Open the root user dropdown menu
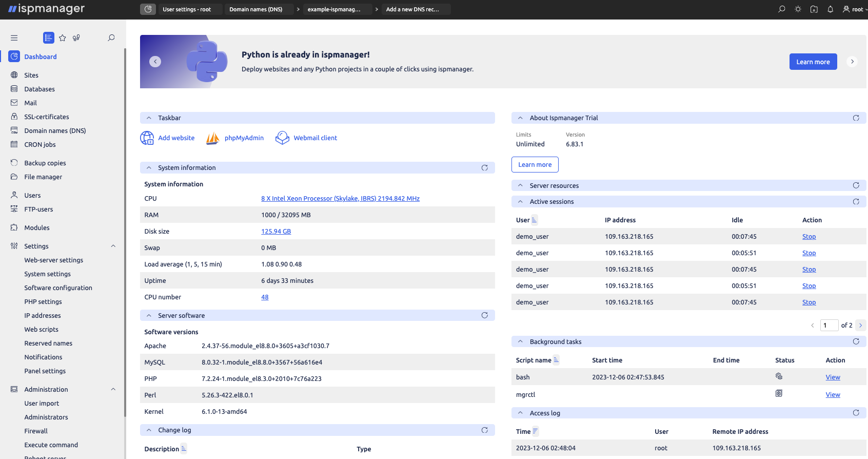 [853, 9]
